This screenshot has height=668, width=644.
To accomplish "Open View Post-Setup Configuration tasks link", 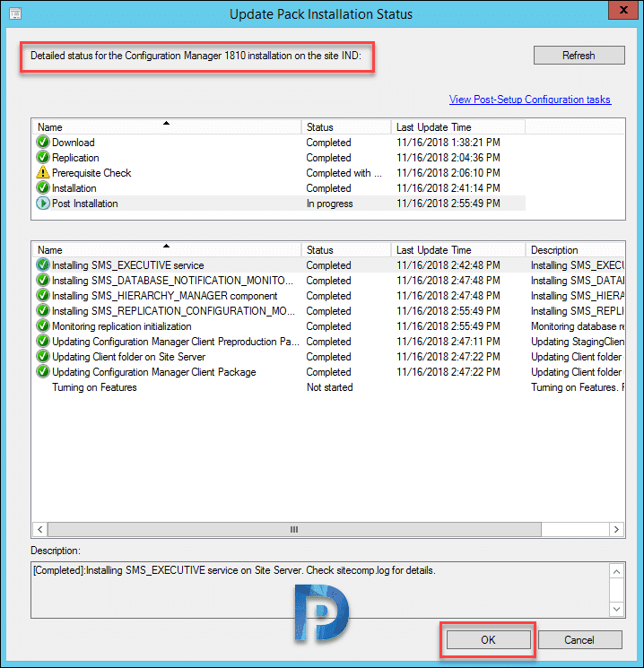I will click(x=530, y=100).
